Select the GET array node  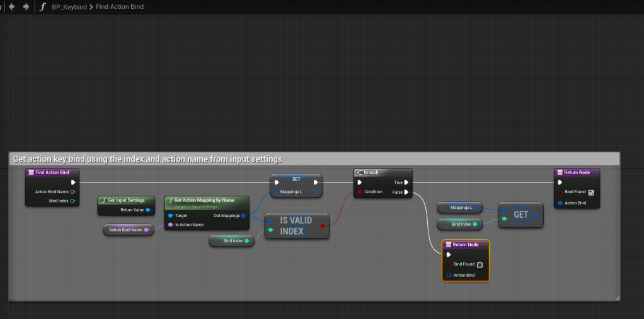tap(521, 215)
